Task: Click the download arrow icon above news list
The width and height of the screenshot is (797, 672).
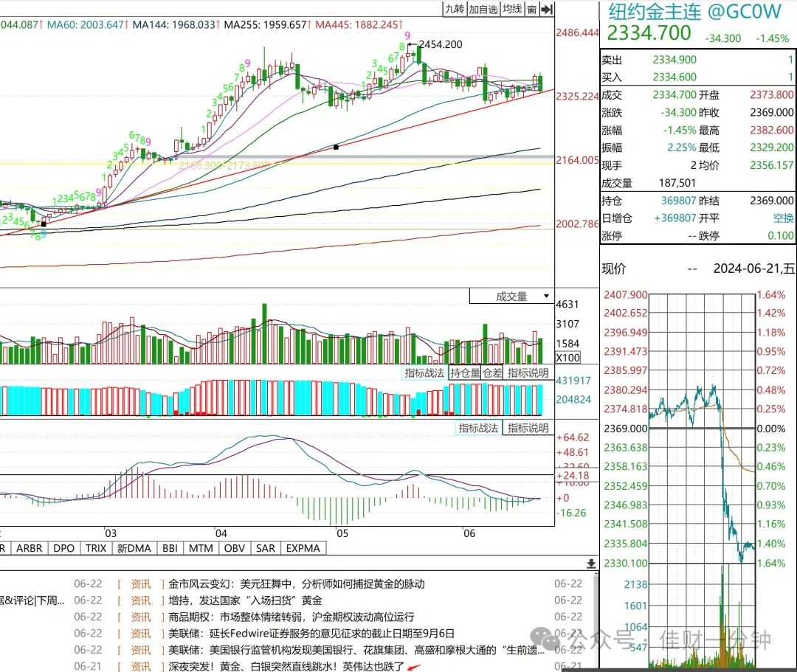Action: [x=591, y=564]
